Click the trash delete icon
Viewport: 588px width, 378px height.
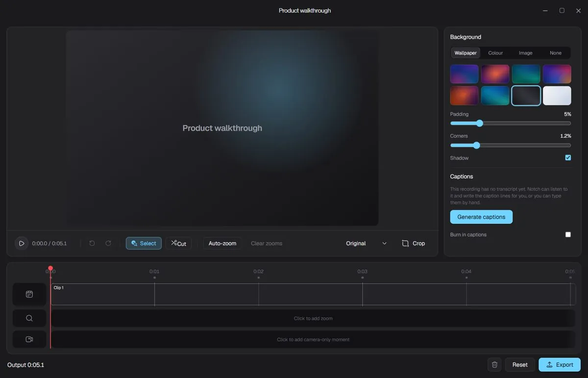[x=494, y=365]
